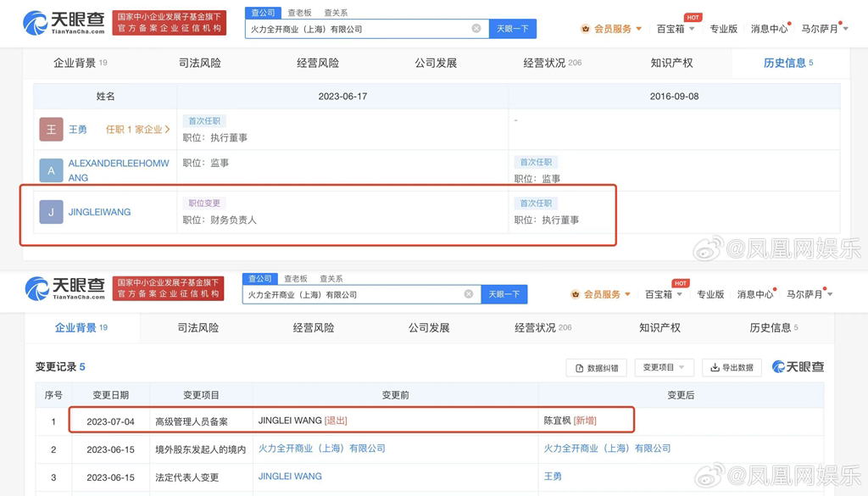Image resolution: width=868 pixels, height=496 pixels.
Task: Click the 会员服务 crown icon above the 历史信息 page
Action: click(x=585, y=28)
